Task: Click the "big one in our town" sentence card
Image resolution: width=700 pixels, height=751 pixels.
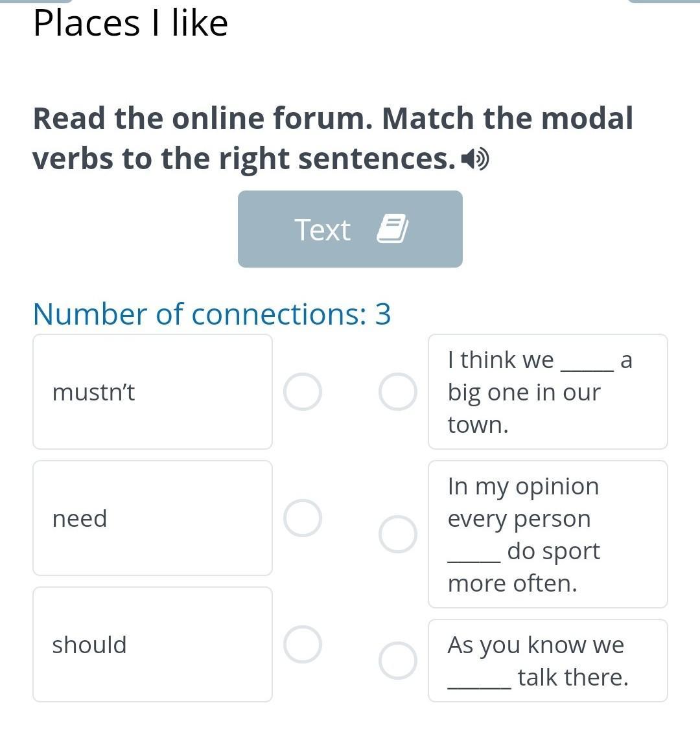Action: 548,391
